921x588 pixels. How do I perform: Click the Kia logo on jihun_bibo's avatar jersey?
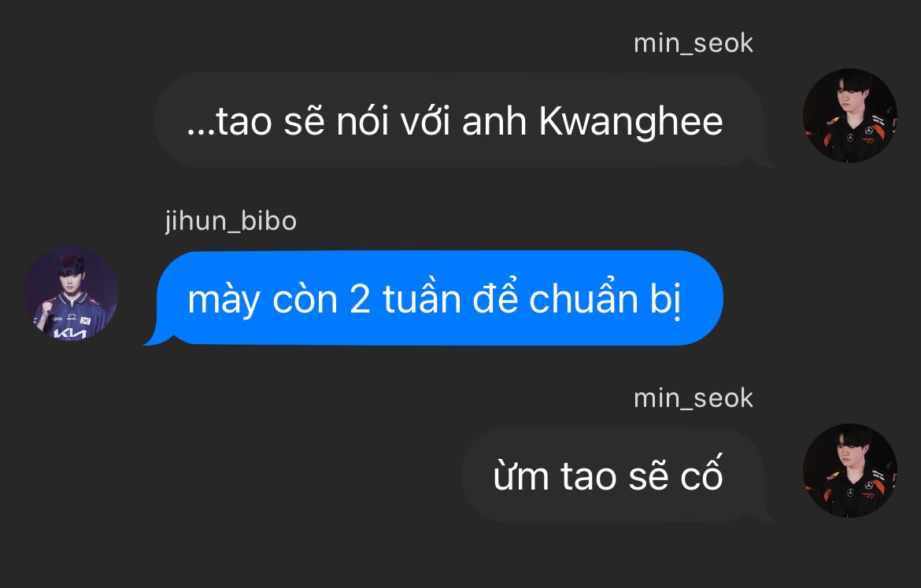pos(70,334)
